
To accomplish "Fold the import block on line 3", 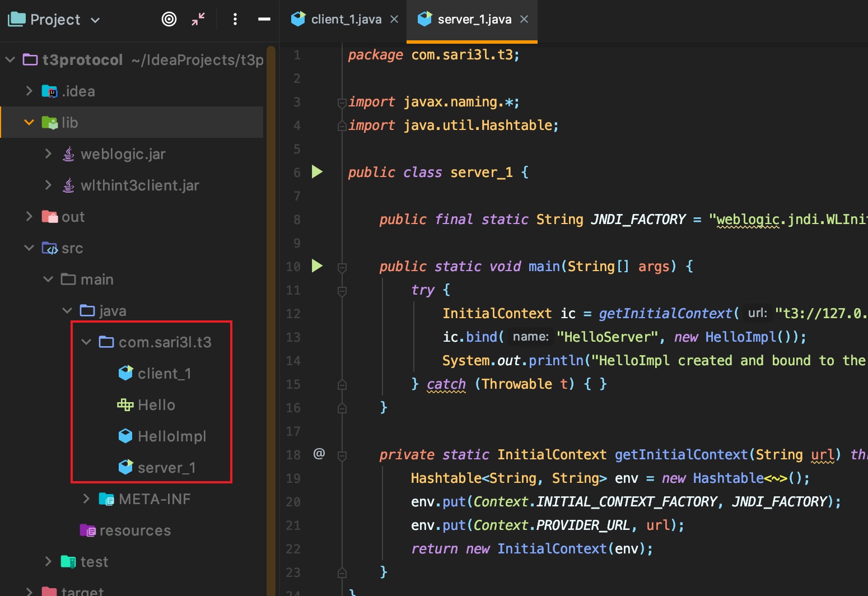I will click(x=342, y=102).
